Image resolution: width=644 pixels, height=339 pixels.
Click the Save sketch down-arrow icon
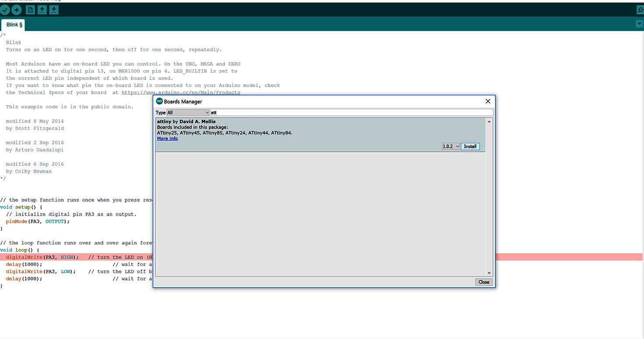[x=54, y=10]
